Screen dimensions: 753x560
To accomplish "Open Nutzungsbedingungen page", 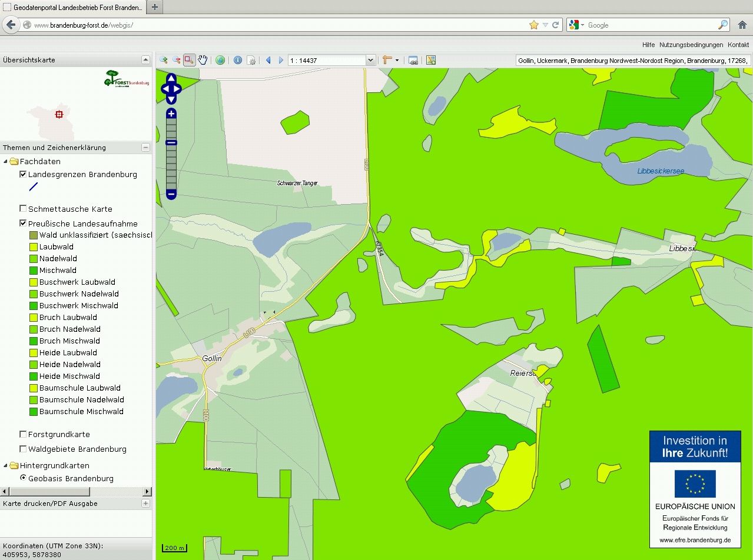I will pos(691,45).
